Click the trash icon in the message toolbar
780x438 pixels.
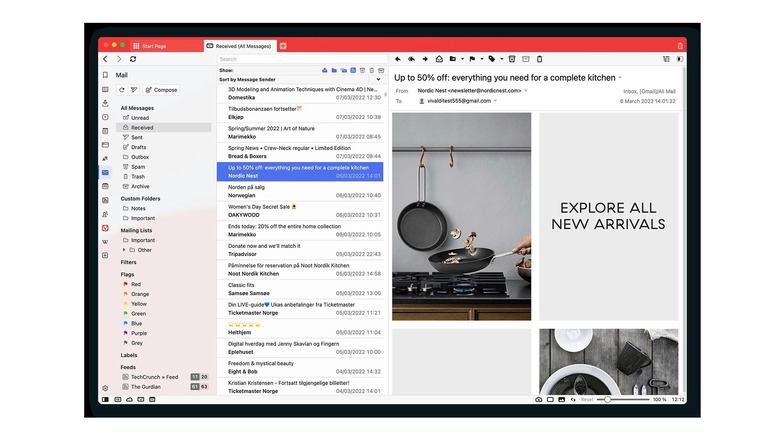coord(540,59)
